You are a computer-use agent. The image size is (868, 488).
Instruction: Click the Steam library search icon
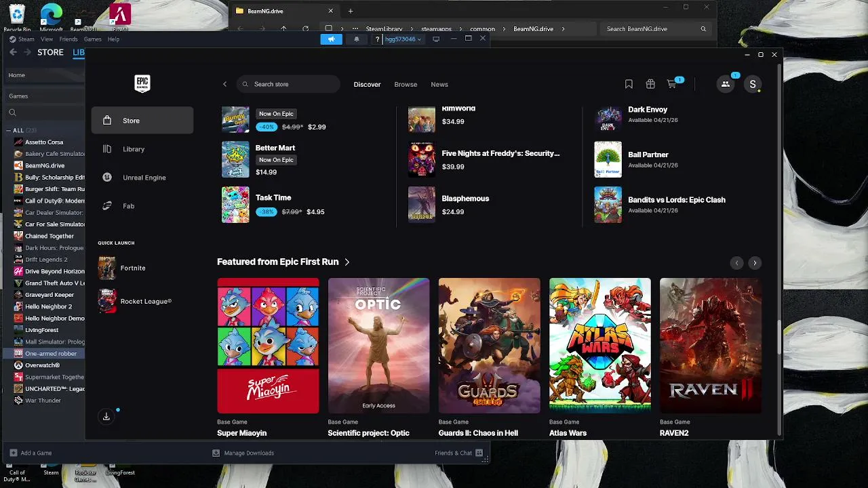(12, 113)
